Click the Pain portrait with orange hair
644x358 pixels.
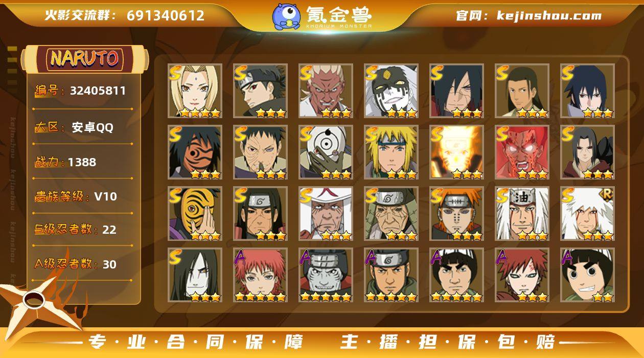tap(456, 213)
